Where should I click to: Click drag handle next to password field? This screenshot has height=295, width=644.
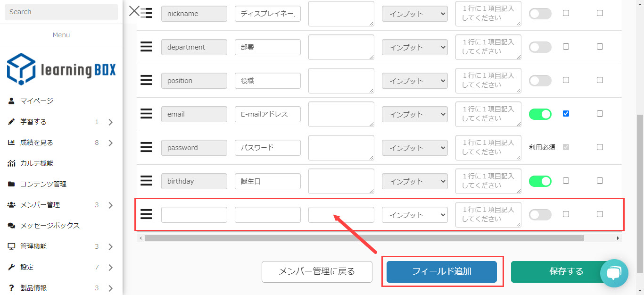click(x=146, y=148)
